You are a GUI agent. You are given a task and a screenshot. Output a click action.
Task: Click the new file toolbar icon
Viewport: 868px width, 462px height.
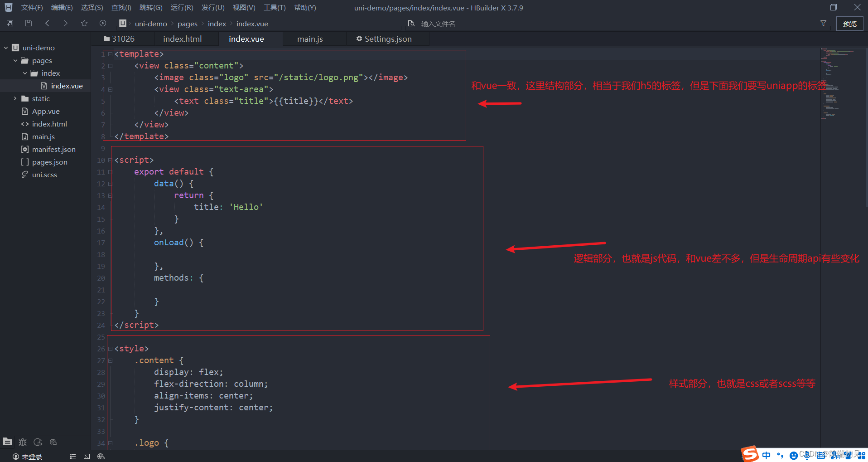coord(10,23)
